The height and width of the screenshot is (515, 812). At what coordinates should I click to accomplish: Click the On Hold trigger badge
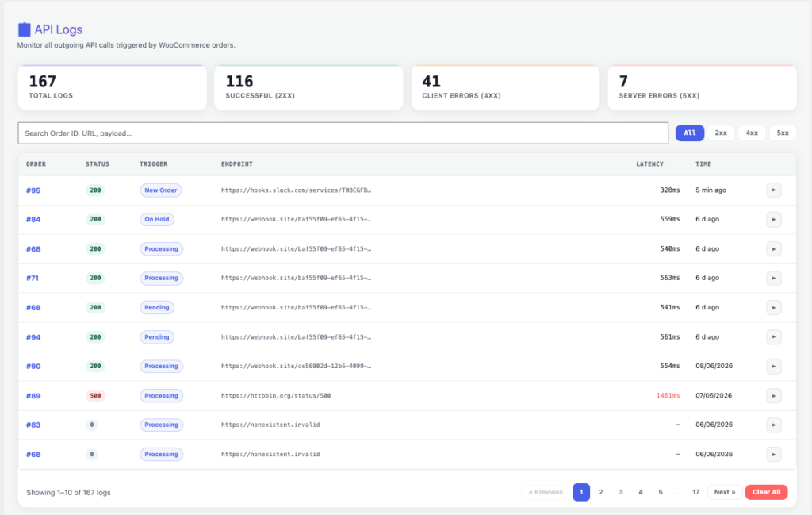pos(157,219)
